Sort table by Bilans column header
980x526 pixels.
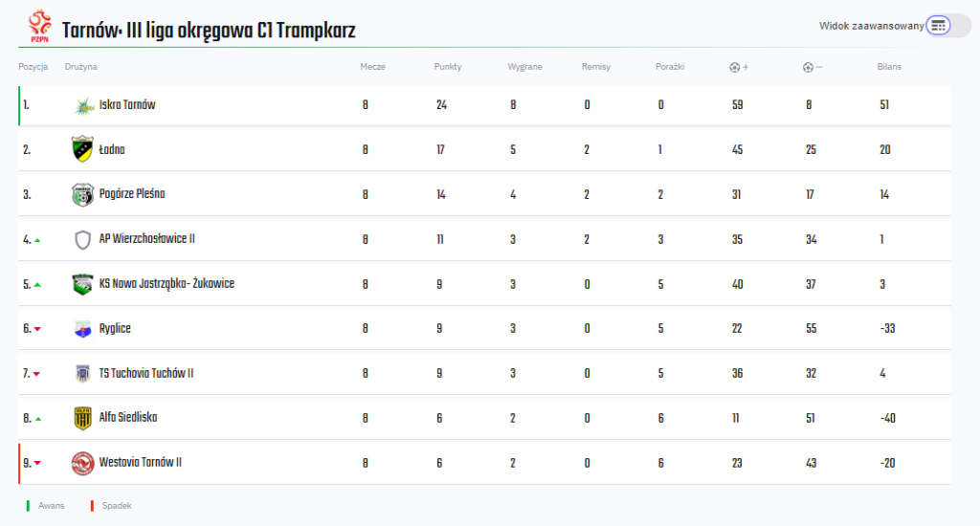tap(889, 67)
